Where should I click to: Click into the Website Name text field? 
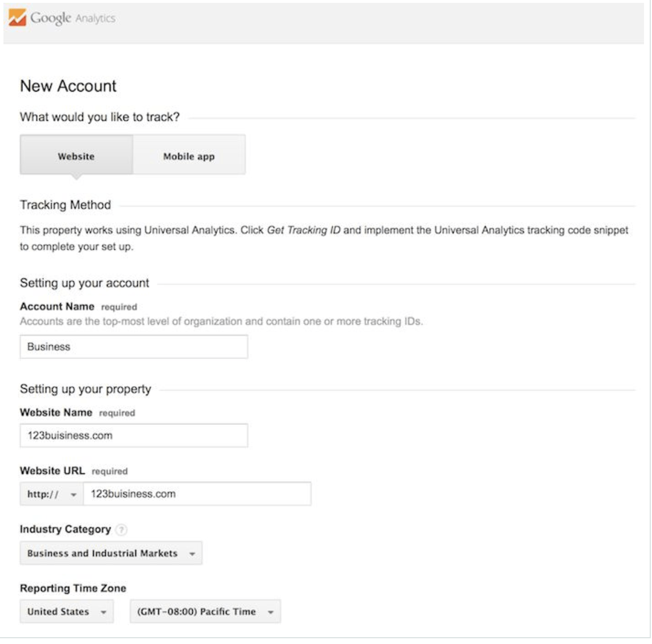tap(133, 435)
